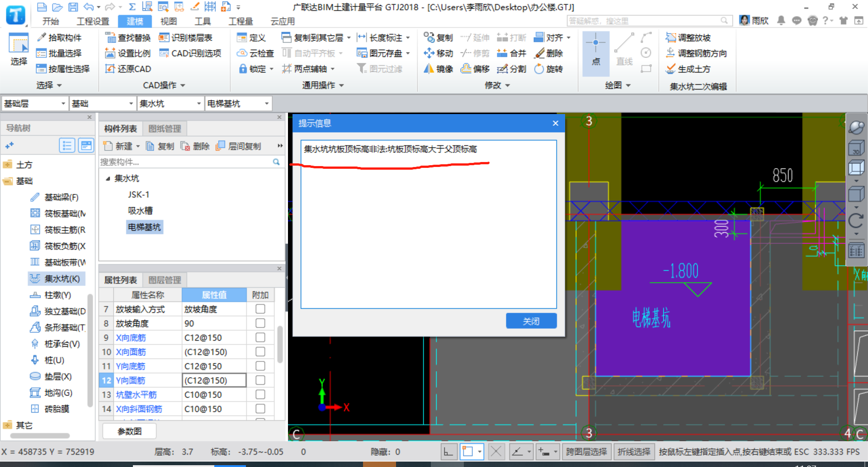Activate the 点 point drawing tool
The width and height of the screenshot is (868, 467).
pos(596,53)
